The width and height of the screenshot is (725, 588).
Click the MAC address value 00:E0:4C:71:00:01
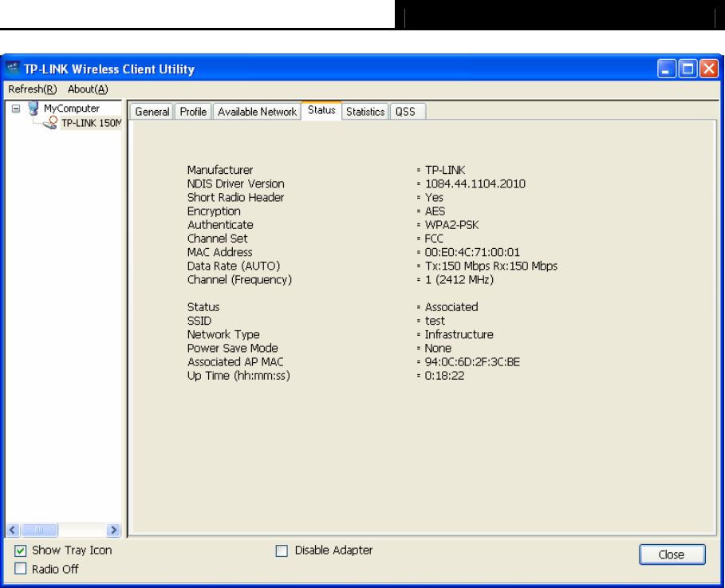[472, 252]
